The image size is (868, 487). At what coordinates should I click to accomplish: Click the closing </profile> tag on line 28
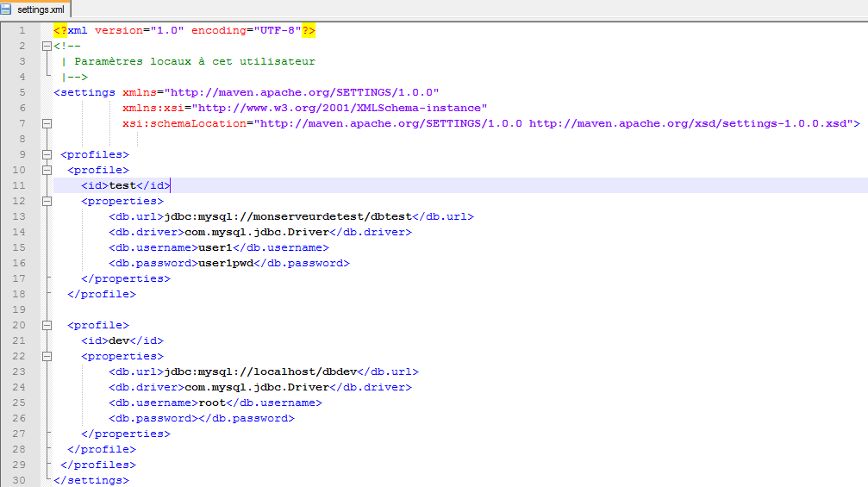tap(102, 449)
